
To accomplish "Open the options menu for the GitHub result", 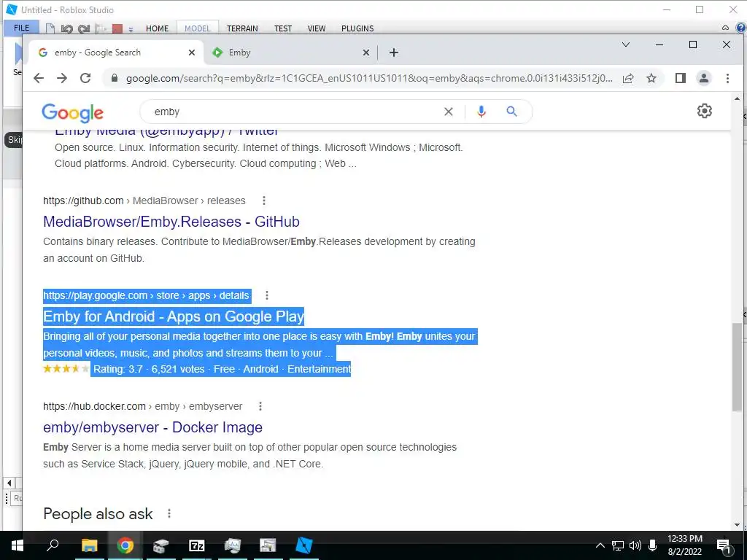I will coord(264,201).
